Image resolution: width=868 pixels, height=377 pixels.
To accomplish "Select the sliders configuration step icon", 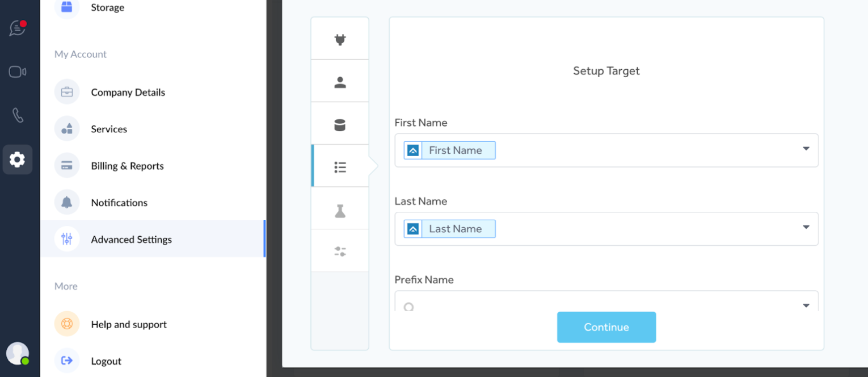I will 339,250.
